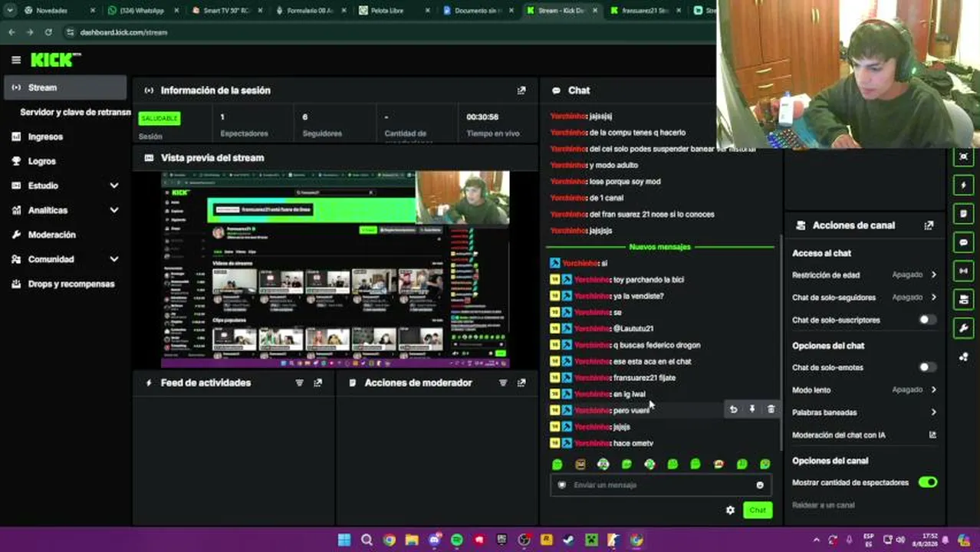Click the Windows Start button
The height and width of the screenshot is (552, 980).
[344, 540]
